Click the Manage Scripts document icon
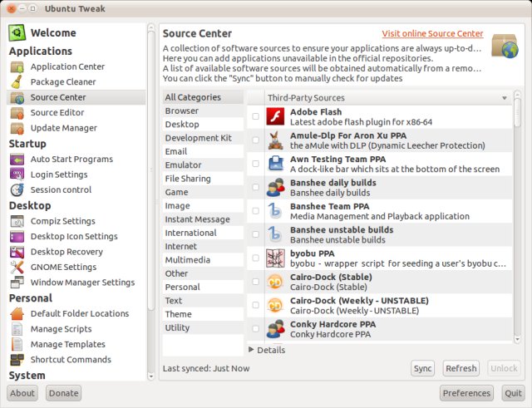The height and width of the screenshot is (408, 532). 17,329
